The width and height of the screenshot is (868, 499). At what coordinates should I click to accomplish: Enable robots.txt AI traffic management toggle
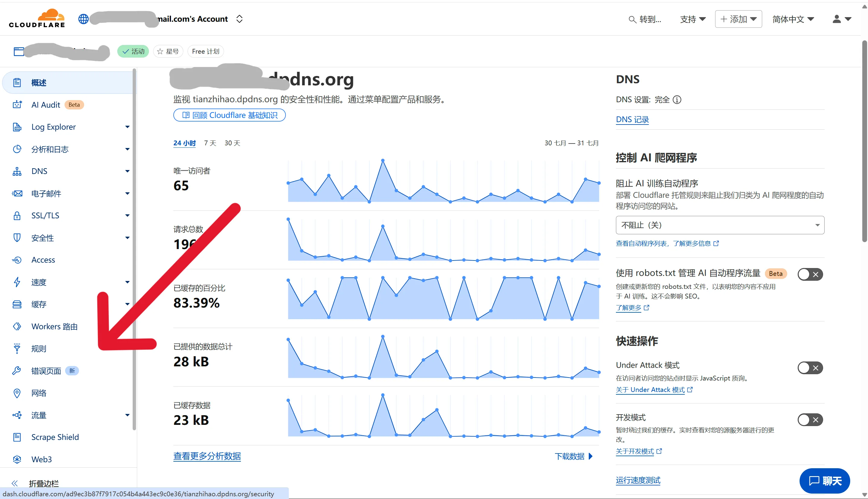(810, 274)
